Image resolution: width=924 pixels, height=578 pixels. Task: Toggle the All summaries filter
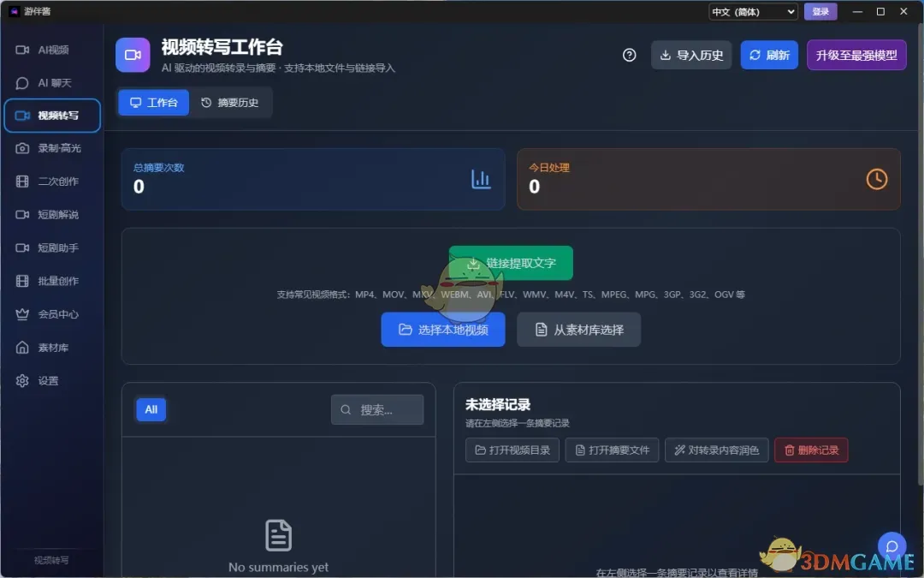(x=151, y=409)
